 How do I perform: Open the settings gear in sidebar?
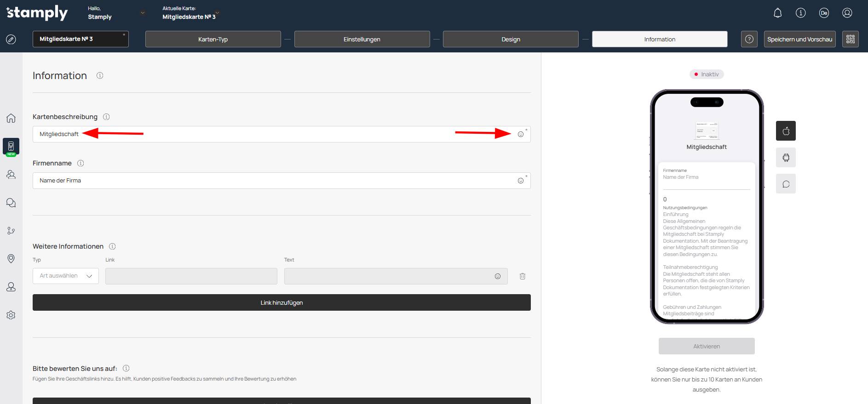click(11, 315)
